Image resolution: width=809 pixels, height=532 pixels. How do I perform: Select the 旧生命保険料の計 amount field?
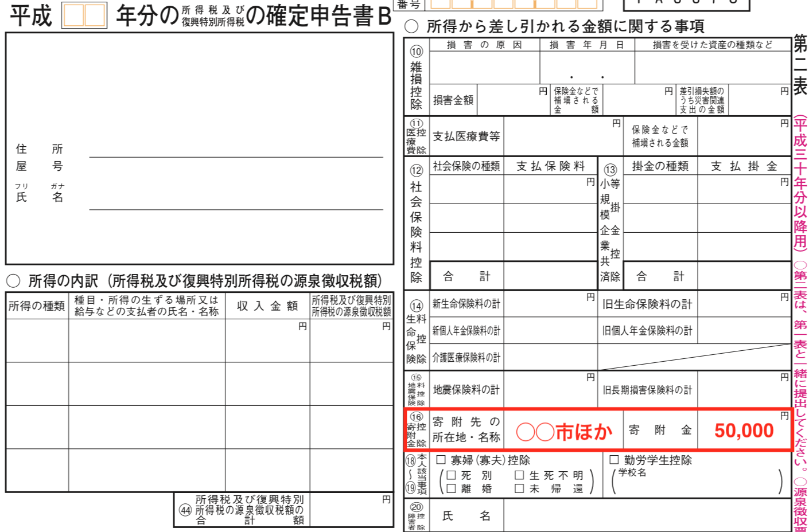click(744, 304)
